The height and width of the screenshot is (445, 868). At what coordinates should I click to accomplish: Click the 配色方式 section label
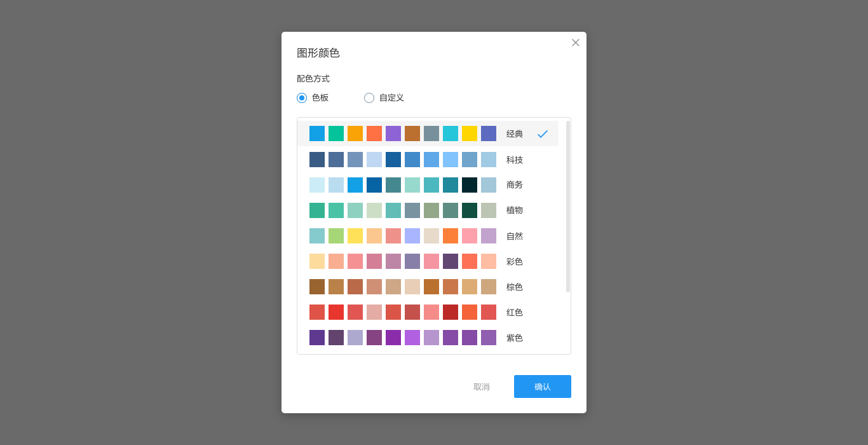click(x=313, y=79)
